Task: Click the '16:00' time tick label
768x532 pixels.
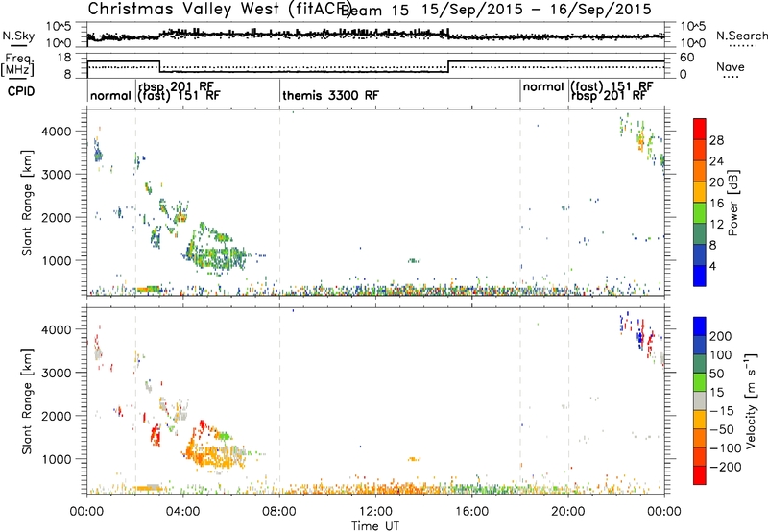Action: (471, 512)
